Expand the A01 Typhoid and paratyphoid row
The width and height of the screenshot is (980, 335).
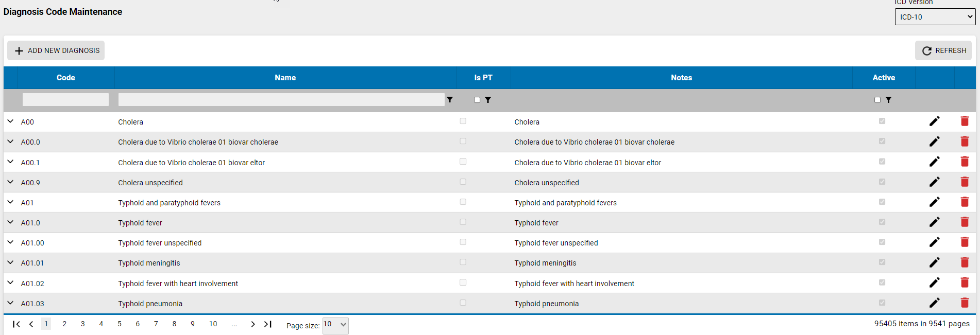point(10,202)
